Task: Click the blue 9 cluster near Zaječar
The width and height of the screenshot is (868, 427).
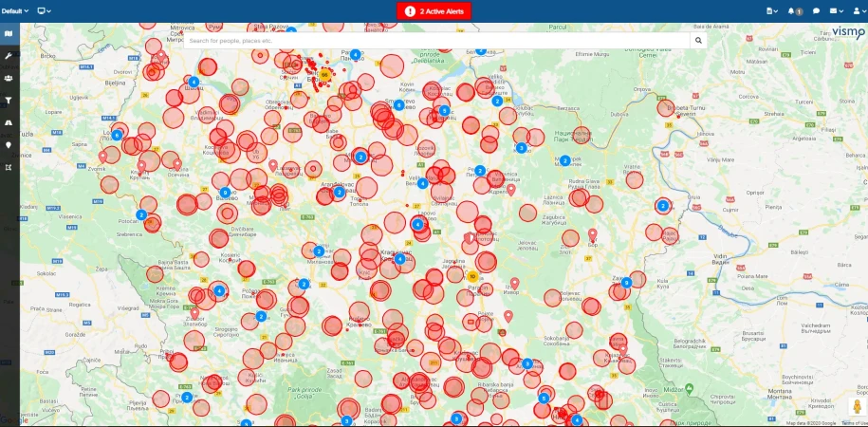Action: coord(627,283)
